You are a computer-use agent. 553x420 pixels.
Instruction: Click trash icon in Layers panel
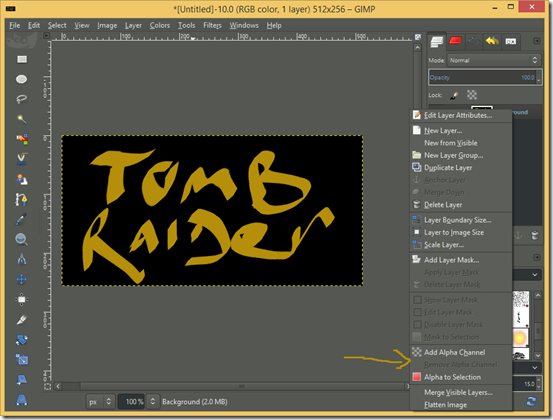tap(535, 235)
